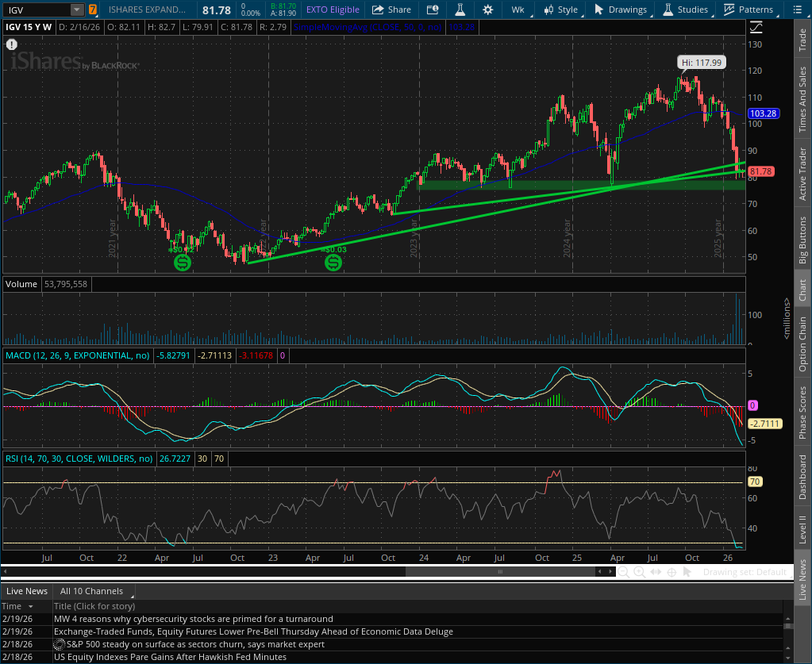
Task: Click the news list bottom down arrow
Action: (787, 658)
